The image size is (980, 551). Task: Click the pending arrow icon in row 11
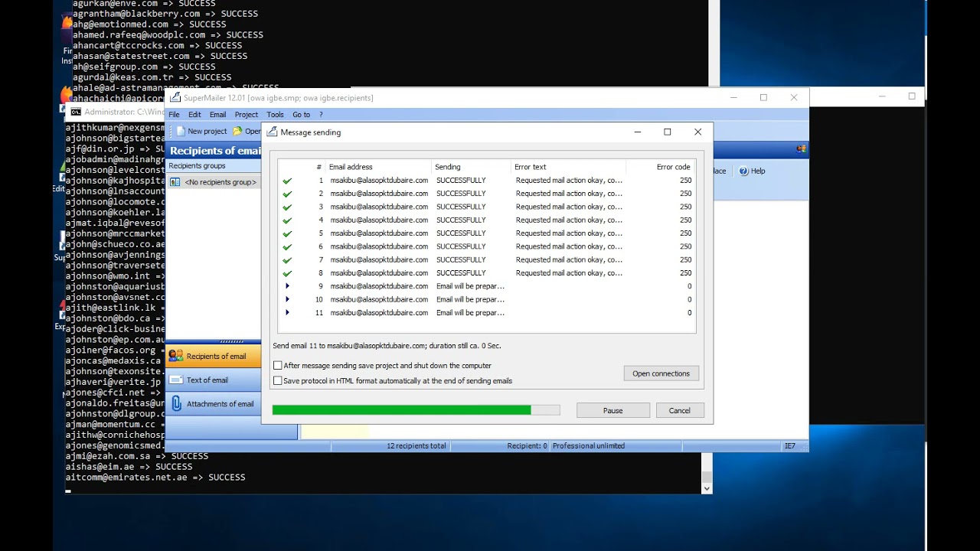(287, 312)
